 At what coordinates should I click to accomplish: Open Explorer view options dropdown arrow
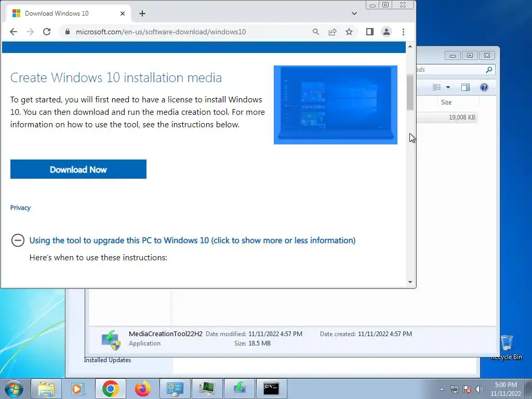point(448,87)
